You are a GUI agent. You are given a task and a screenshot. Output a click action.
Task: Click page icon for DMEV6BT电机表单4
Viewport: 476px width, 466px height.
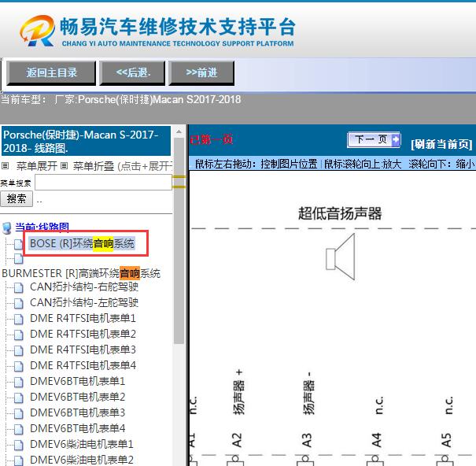pos(18,430)
